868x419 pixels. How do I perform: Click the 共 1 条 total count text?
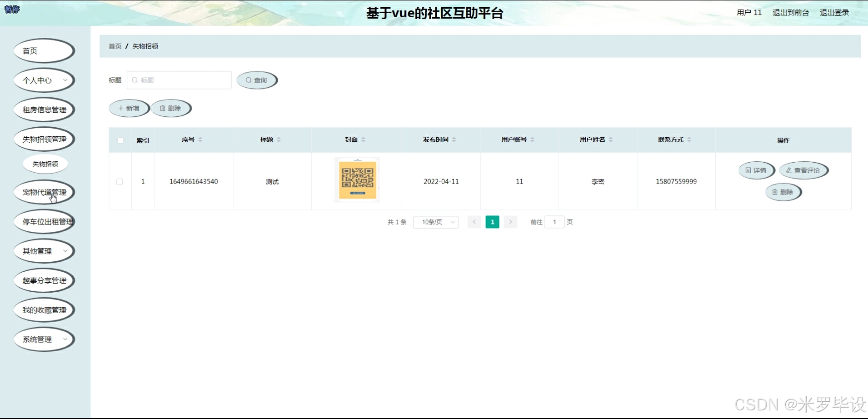pos(397,222)
